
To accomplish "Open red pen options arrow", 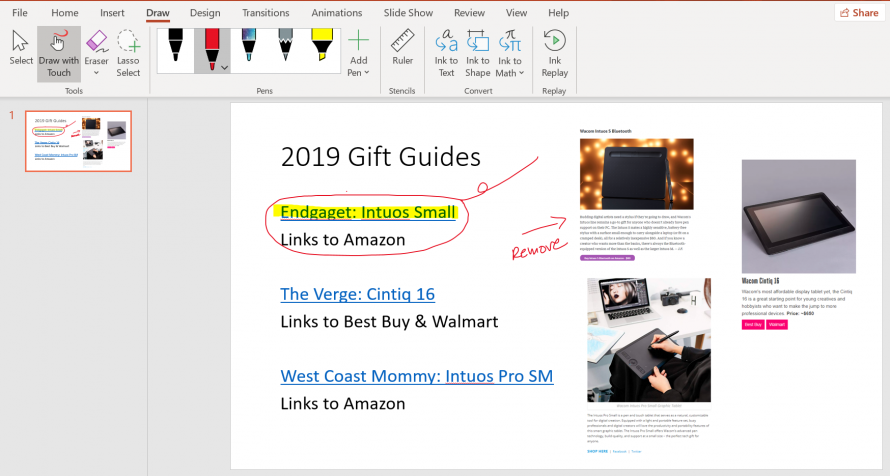I will click(225, 68).
